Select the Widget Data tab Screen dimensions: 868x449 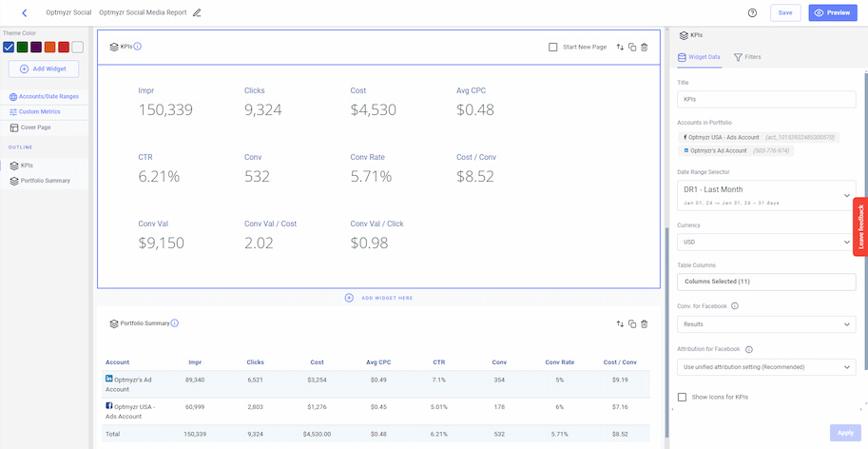point(699,57)
